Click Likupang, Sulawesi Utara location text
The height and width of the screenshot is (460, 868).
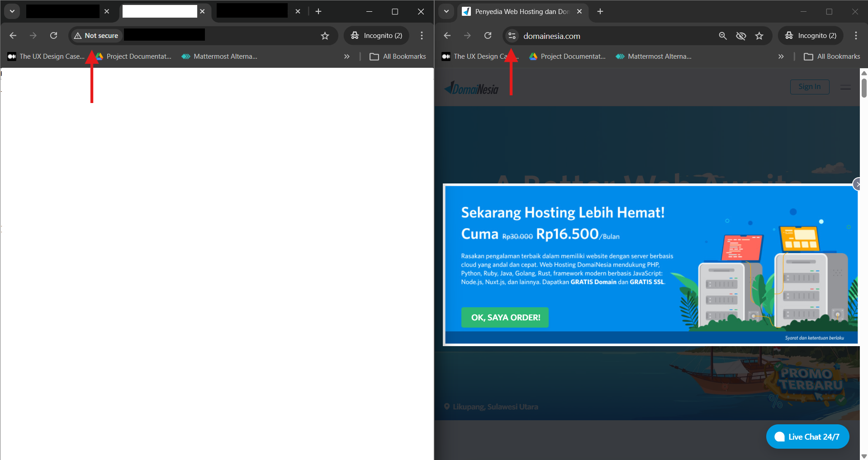pos(495,407)
